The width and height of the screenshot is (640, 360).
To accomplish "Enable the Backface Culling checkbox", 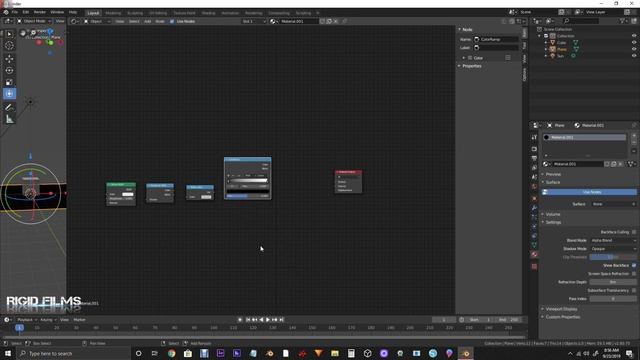I will click(634, 232).
